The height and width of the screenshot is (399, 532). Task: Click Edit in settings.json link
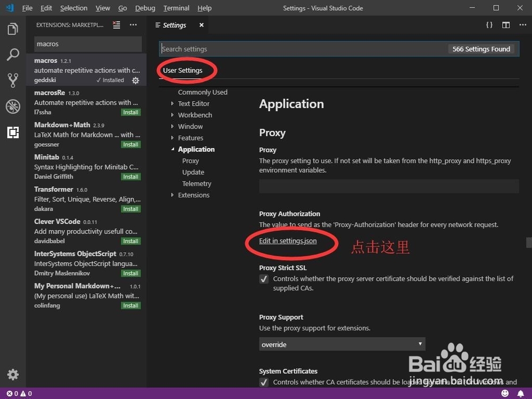pos(288,241)
